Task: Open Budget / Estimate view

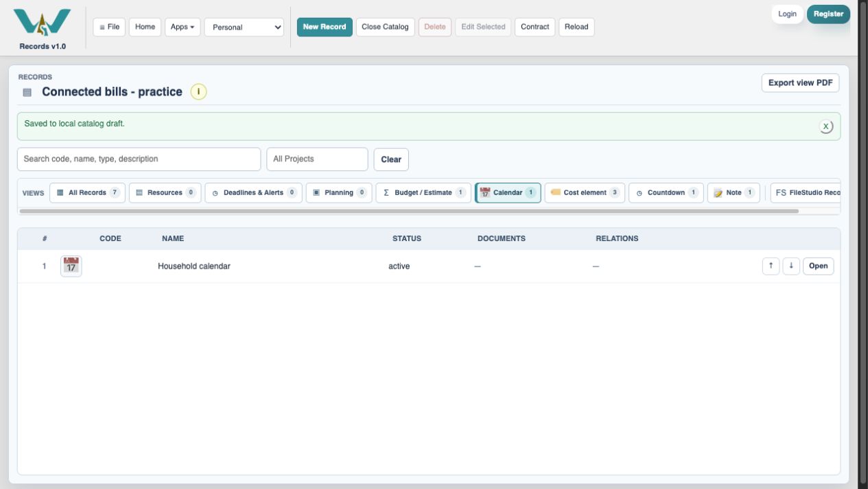Action: [x=423, y=193]
